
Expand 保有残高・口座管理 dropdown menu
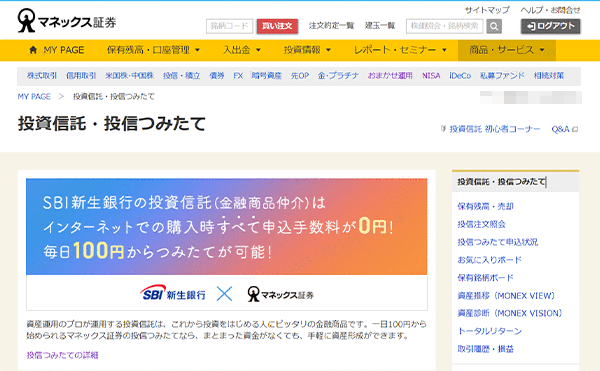point(153,50)
